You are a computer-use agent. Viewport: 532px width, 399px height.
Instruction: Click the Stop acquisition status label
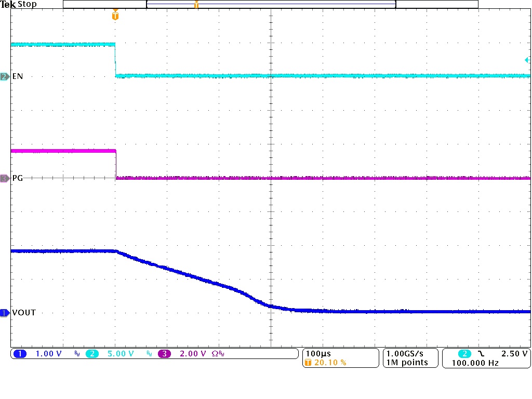coord(27,4)
